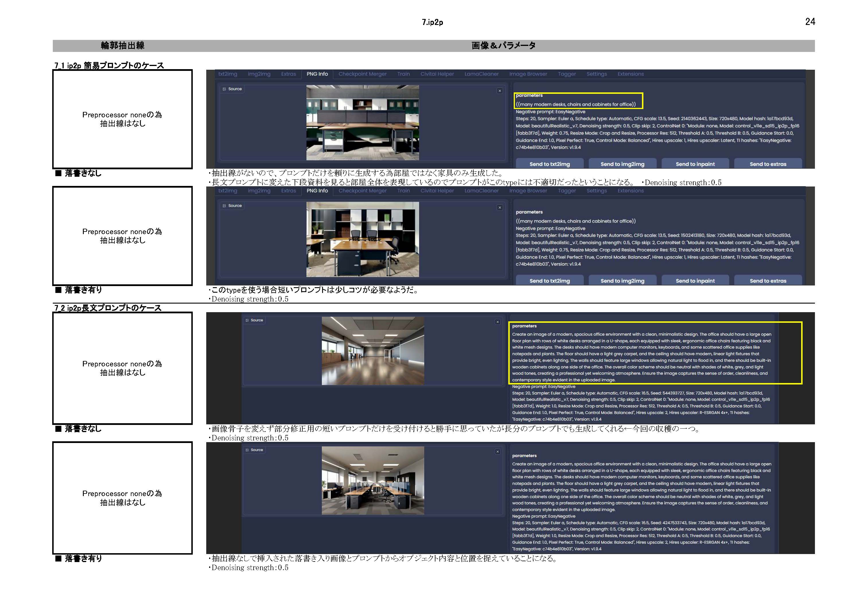The height and width of the screenshot is (614, 868).
Task: Click the Source label icon beside the desks-and-chairs image
Action: [224, 206]
